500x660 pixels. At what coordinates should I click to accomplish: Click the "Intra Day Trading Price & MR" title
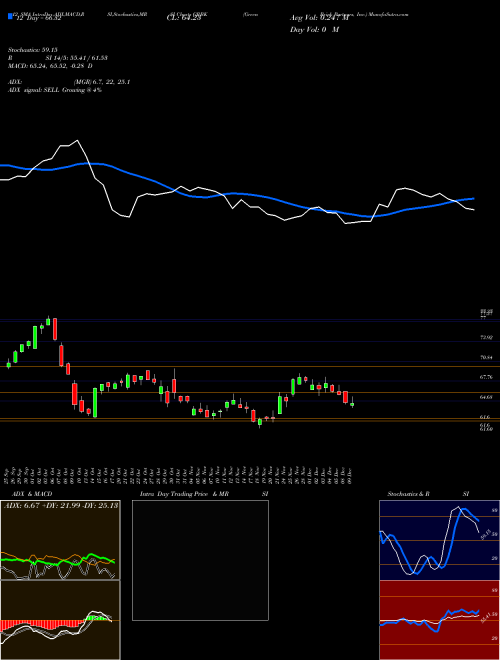[185, 494]
